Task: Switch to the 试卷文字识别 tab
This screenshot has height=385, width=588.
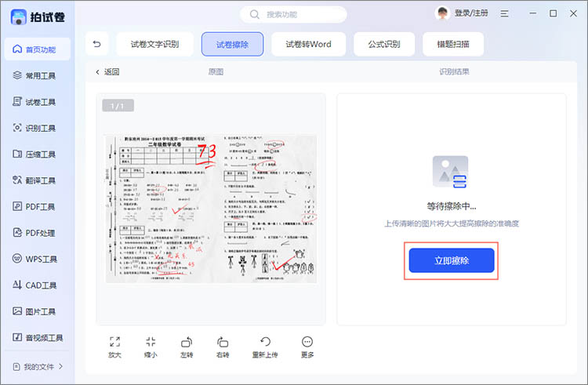Action: pos(154,44)
